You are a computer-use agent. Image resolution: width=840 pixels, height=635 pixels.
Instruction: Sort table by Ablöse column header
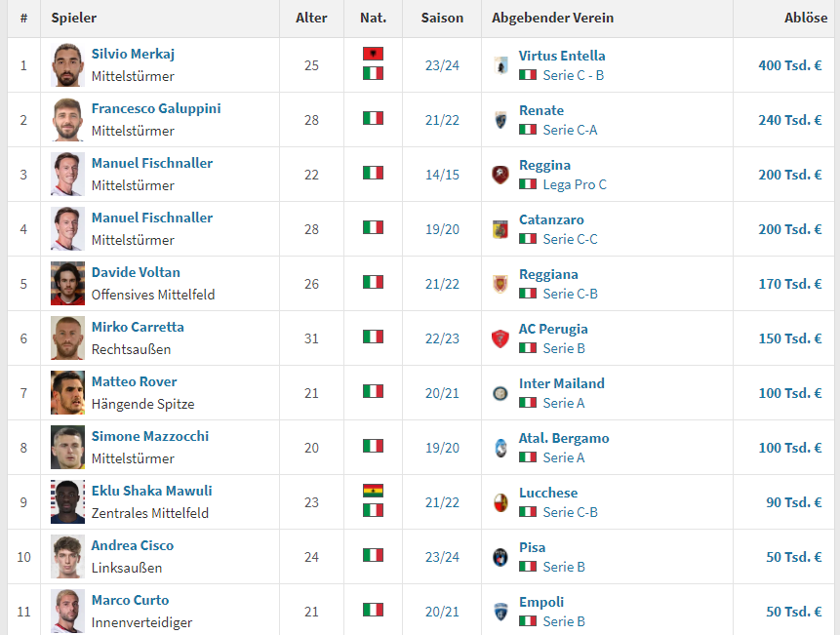click(x=806, y=18)
